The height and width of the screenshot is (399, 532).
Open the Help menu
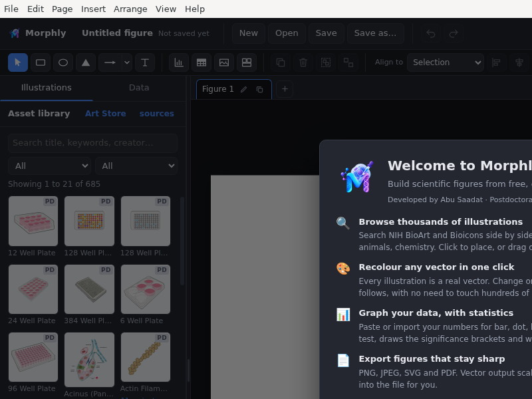point(195,9)
